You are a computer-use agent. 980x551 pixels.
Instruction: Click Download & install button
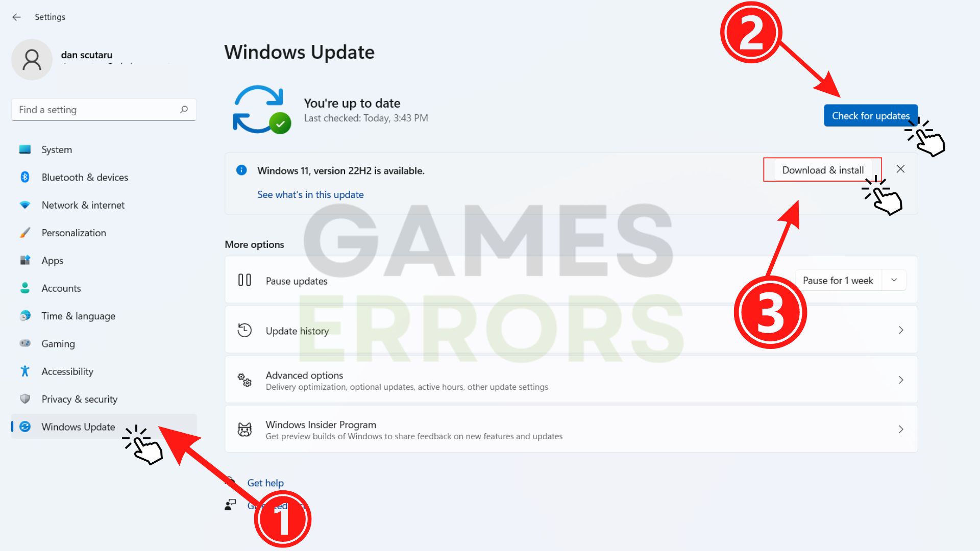click(x=822, y=169)
